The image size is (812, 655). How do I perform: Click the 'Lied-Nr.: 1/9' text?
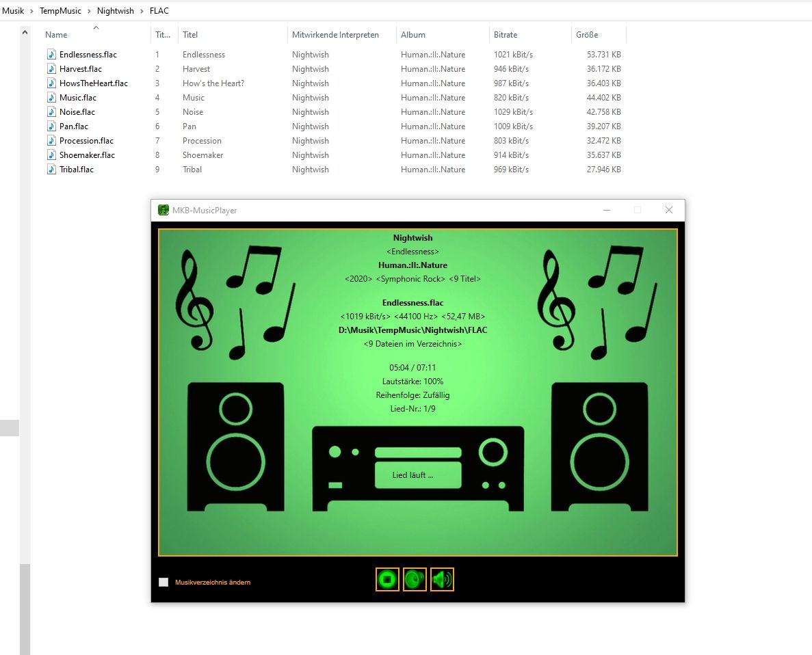[412, 409]
